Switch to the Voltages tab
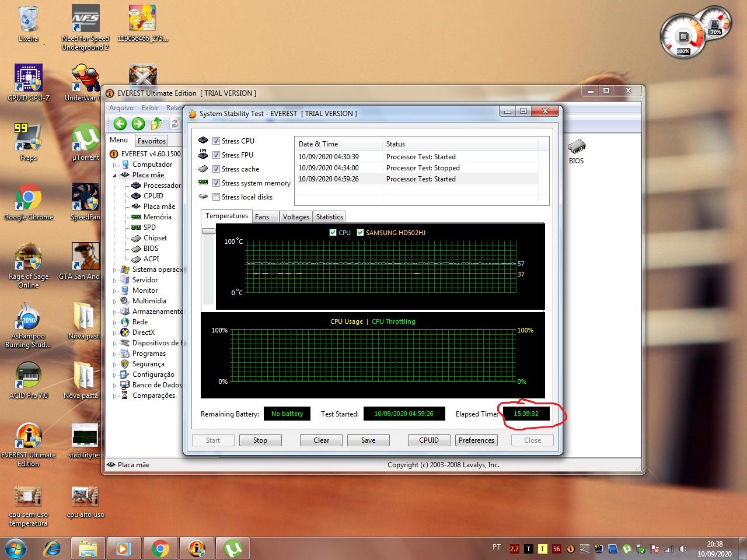This screenshot has width=747, height=560. tap(296, 217)
